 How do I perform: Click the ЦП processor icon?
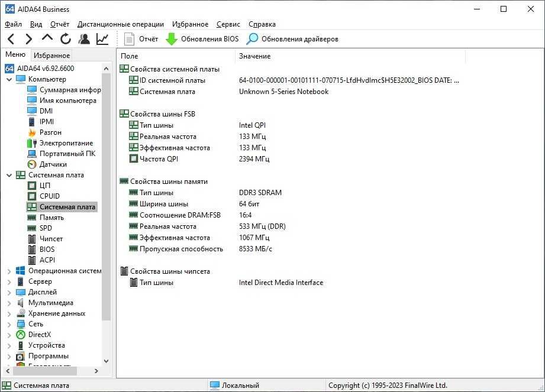click(32, 186)
